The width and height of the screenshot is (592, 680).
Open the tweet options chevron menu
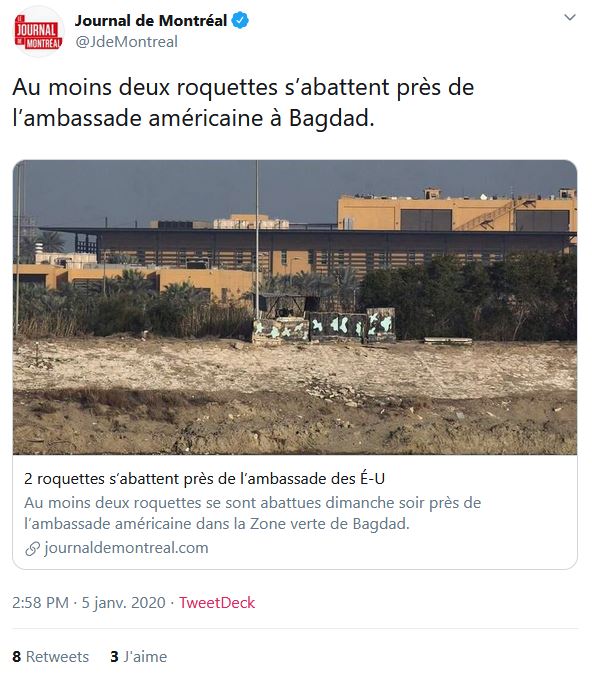(569, 17)
